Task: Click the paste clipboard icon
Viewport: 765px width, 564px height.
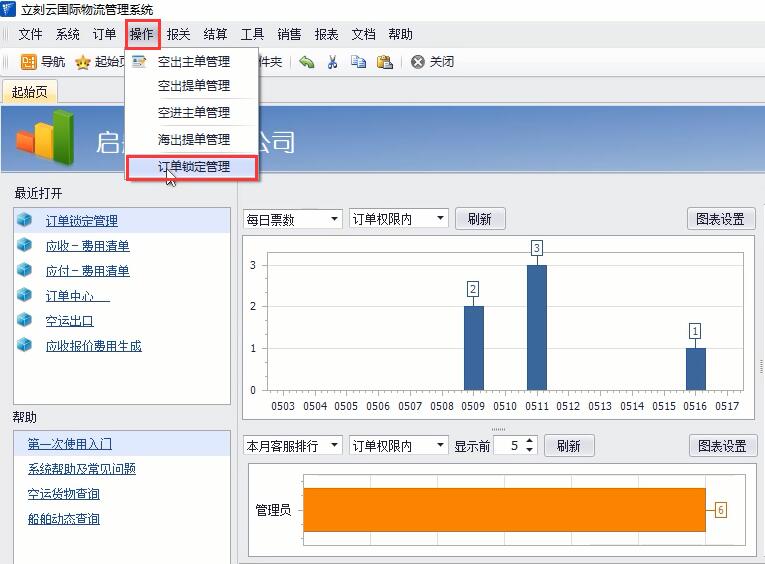Action: point(384,62)
